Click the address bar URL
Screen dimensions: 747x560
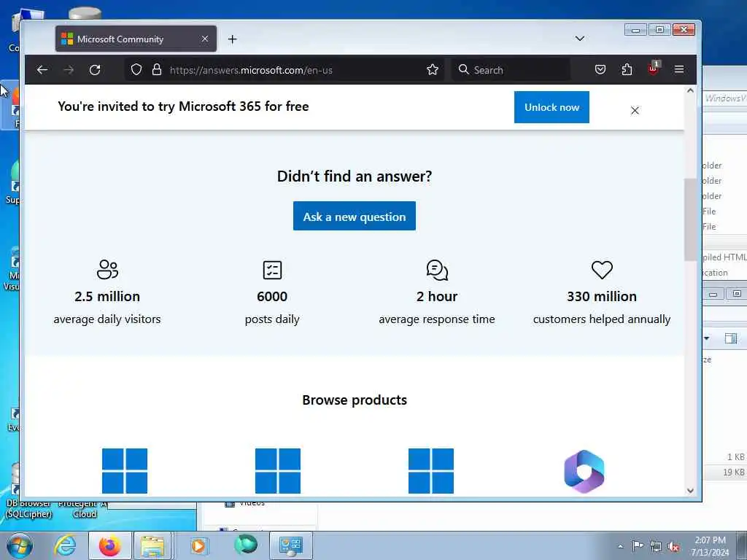click(x=251, y=70)
